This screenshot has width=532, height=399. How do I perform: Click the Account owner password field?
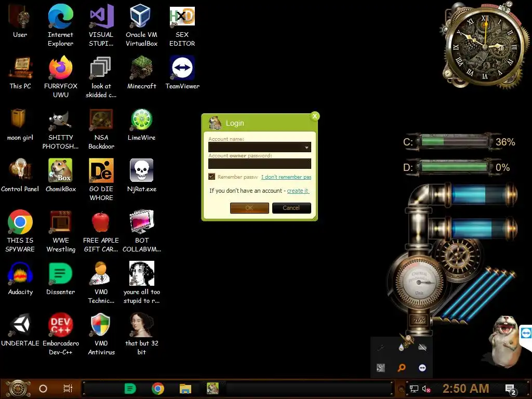click(x=260, y=164)
